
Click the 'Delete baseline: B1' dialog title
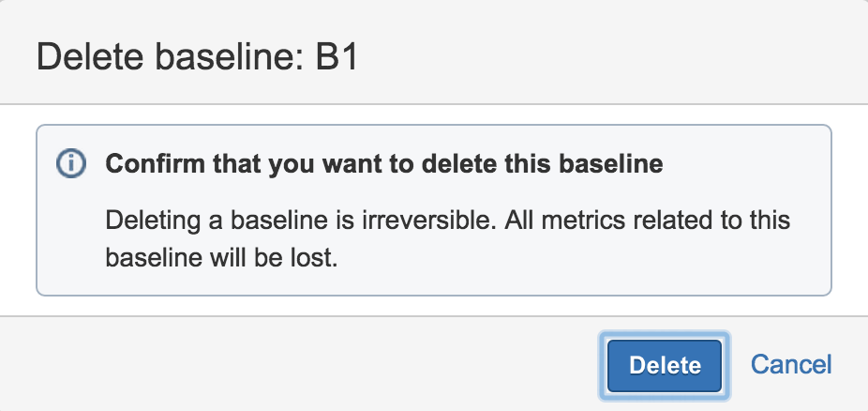198,57
